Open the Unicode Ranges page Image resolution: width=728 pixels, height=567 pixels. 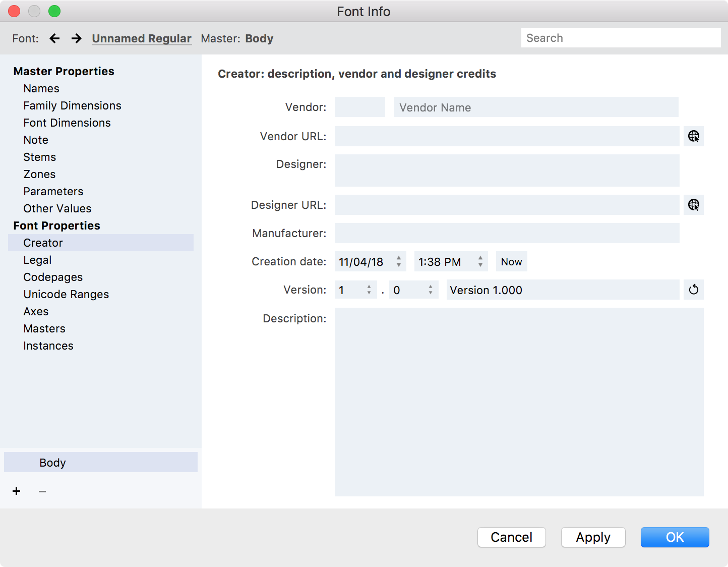point(66,294)
